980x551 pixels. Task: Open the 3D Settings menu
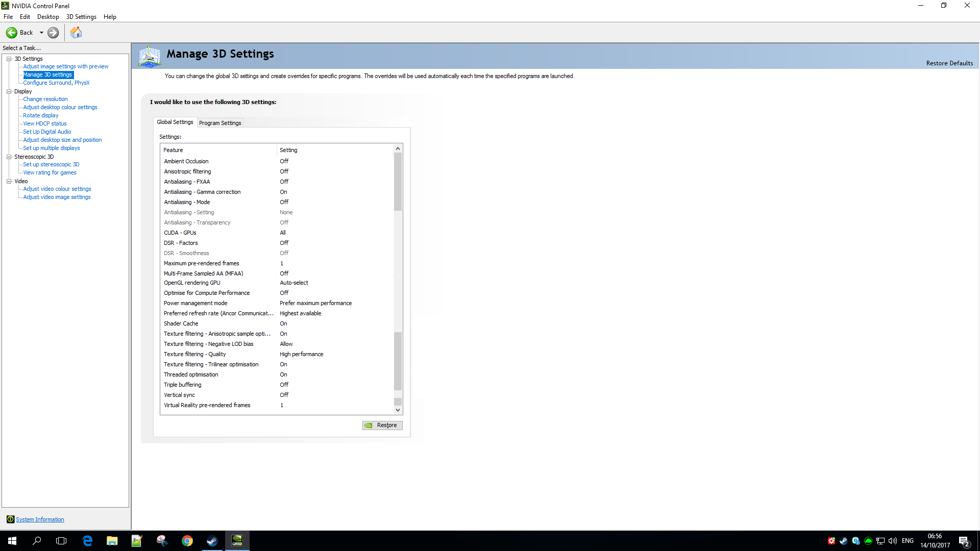pos(81,17)
